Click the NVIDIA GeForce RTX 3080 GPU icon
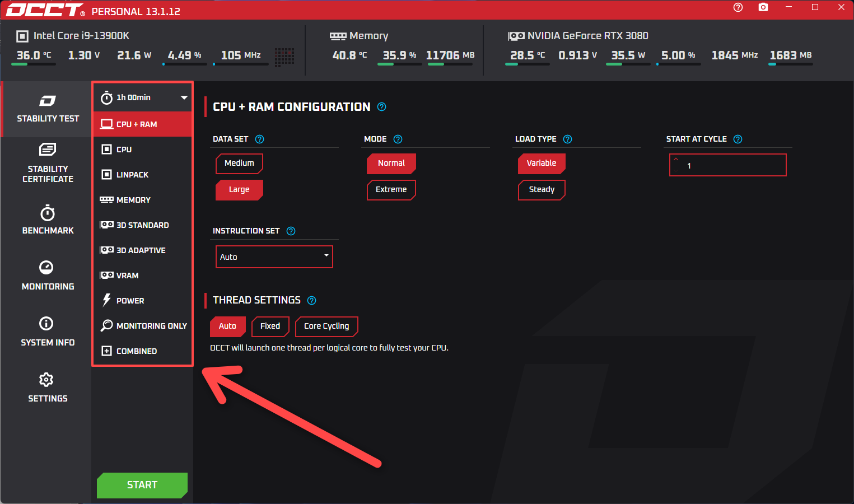 tap(516, 36)
